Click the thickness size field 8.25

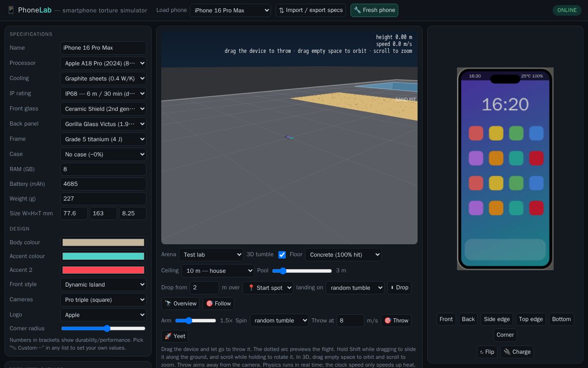pyautogui.click(x=133, y=213)
